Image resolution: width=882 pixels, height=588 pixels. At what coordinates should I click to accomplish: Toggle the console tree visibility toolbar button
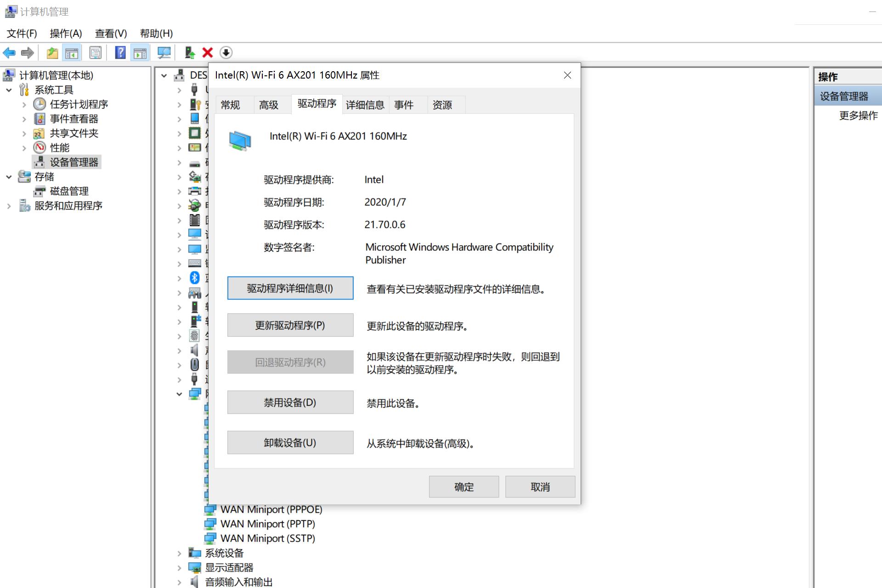tap(72, 52)
